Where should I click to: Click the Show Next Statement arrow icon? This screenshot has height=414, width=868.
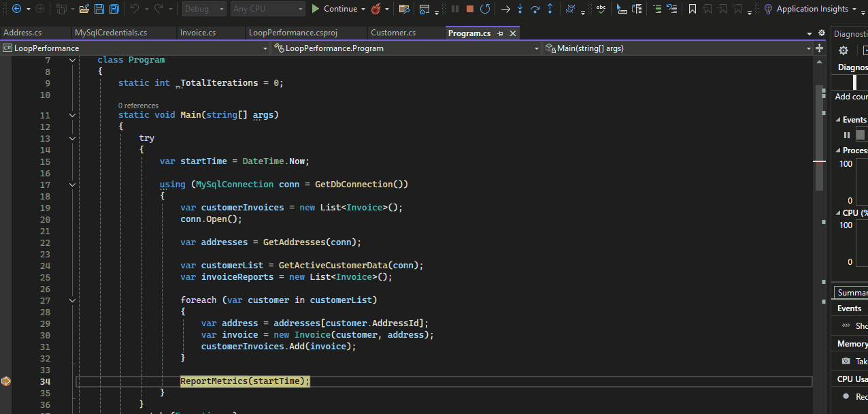point(507,9)
